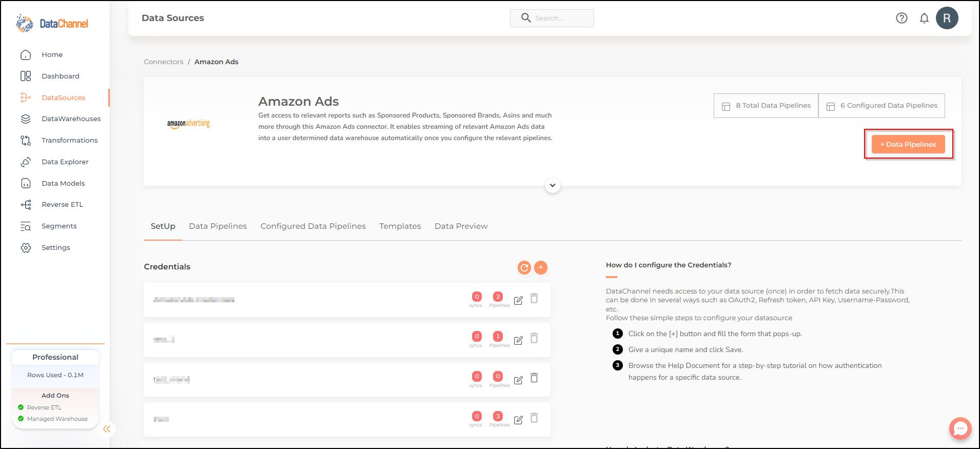Click the Data Sources page title

coord(173,18)
